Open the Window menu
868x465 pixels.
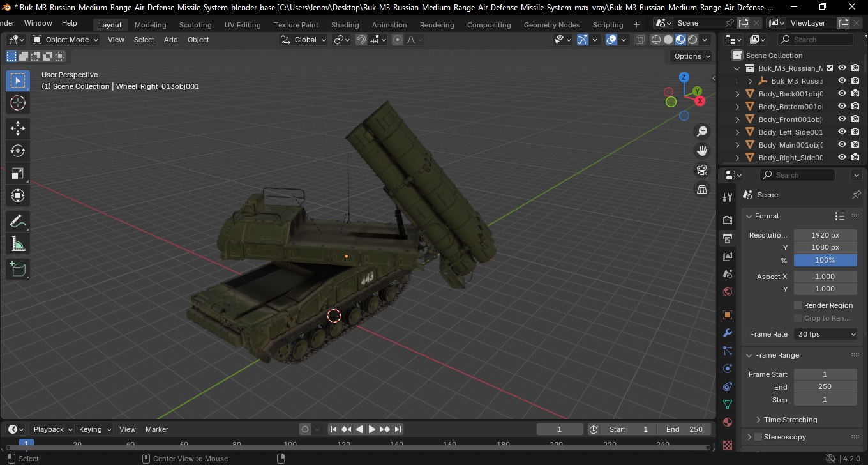pyautogui.click(x=38, y=22)
